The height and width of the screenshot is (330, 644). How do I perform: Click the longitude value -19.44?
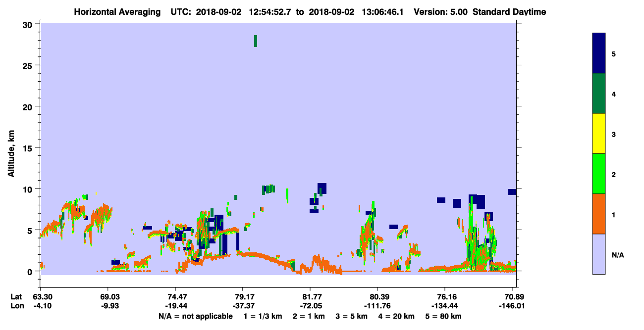175,306
